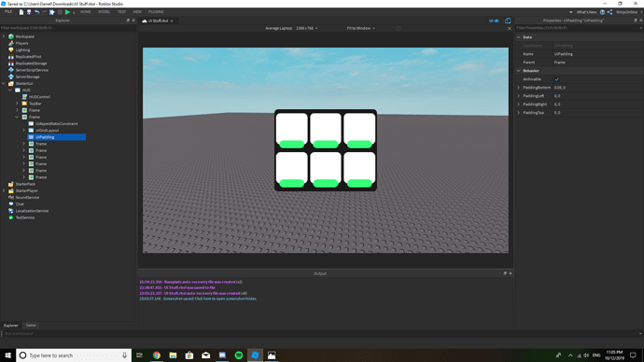
Task: Open Chrome from the Windows taskbar
Action: coord(157,355)
